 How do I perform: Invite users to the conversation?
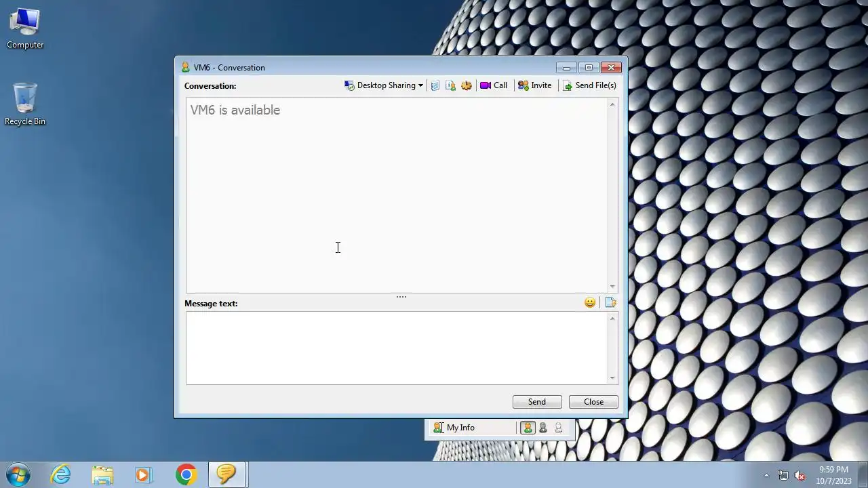coord(535,85)
